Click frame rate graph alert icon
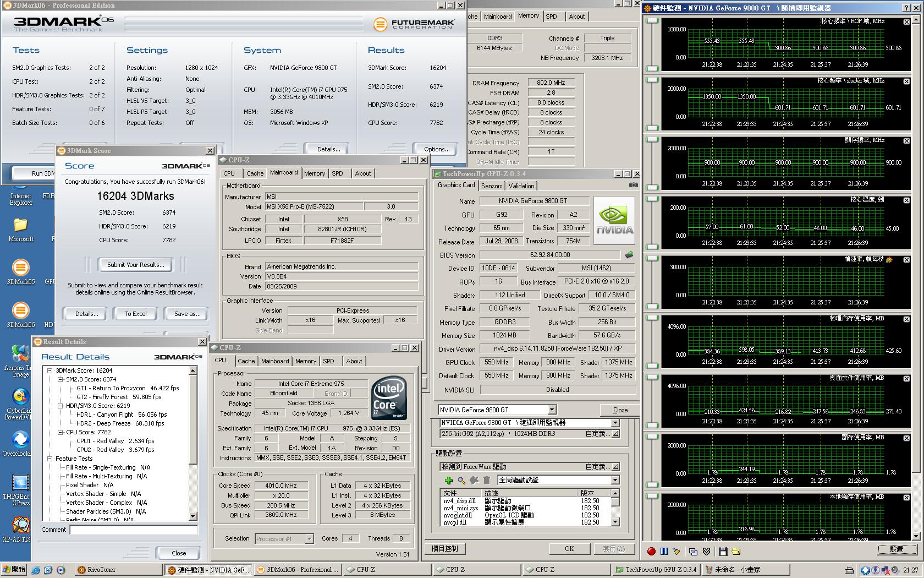Viewport: 924px width, 578px height. (x=889, y=259)
